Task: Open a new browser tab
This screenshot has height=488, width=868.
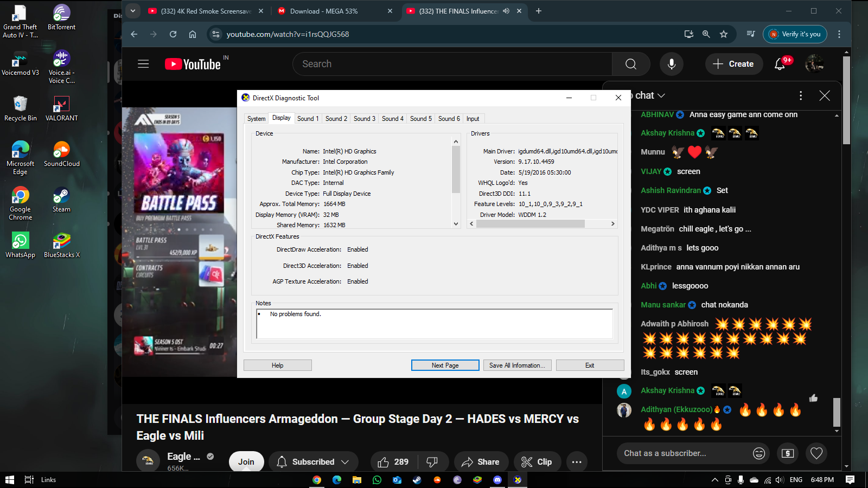Action: coord(539,11)
